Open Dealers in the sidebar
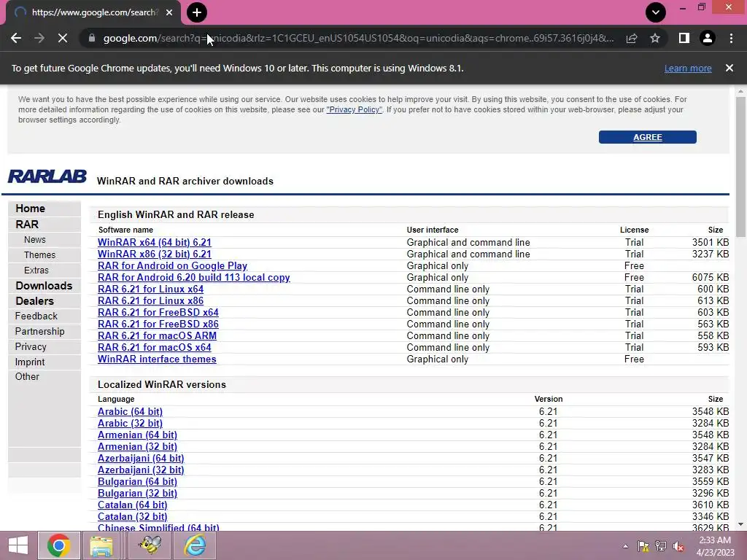747x560 pixels. 34,301
